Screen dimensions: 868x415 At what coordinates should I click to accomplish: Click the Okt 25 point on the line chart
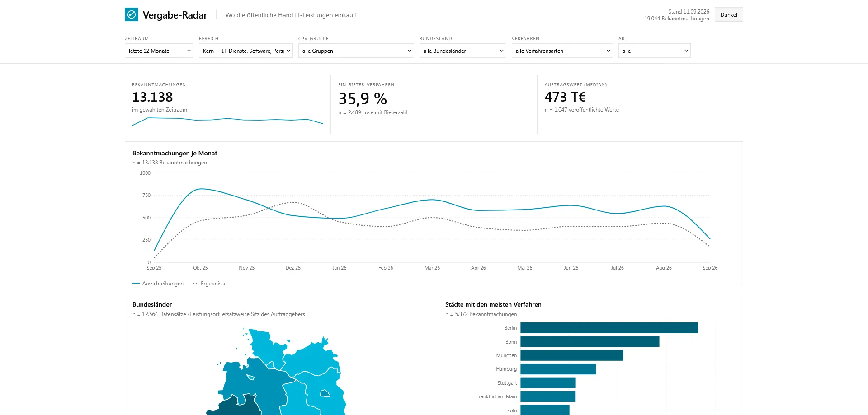click(200, 189)
